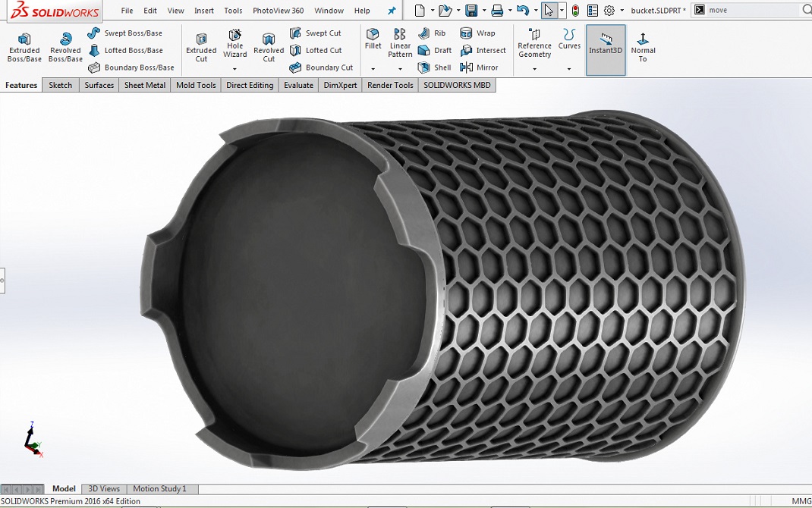Start a Lofted Boss/Base feature

click(125, 50)
